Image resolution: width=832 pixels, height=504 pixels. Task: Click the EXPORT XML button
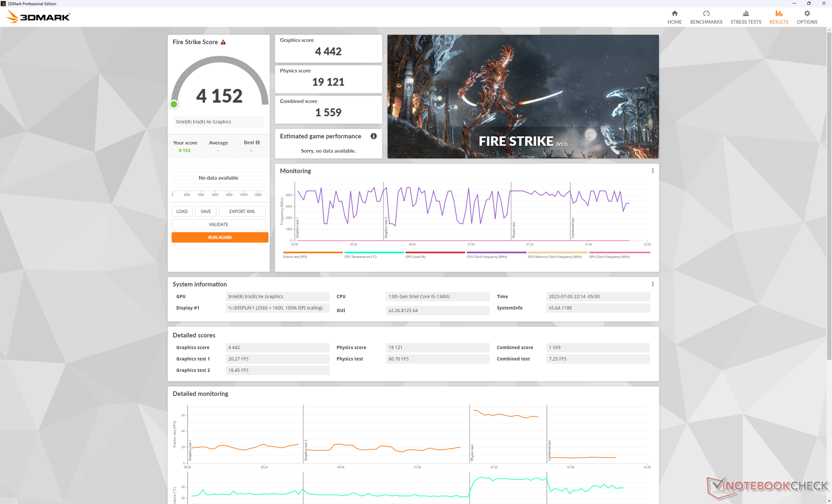tap(242, 211)
